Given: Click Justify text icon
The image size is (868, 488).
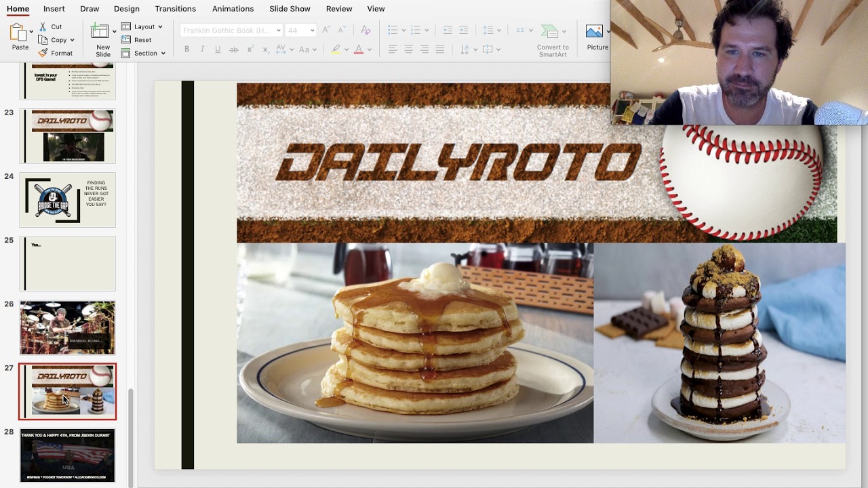Looking at the screenshot, I should pos(440,49).
